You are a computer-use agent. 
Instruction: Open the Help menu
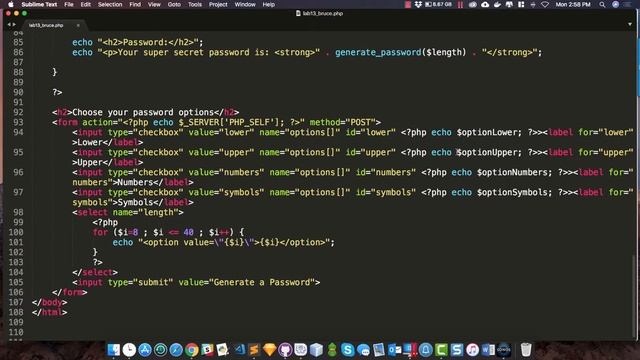click(268, 4)
